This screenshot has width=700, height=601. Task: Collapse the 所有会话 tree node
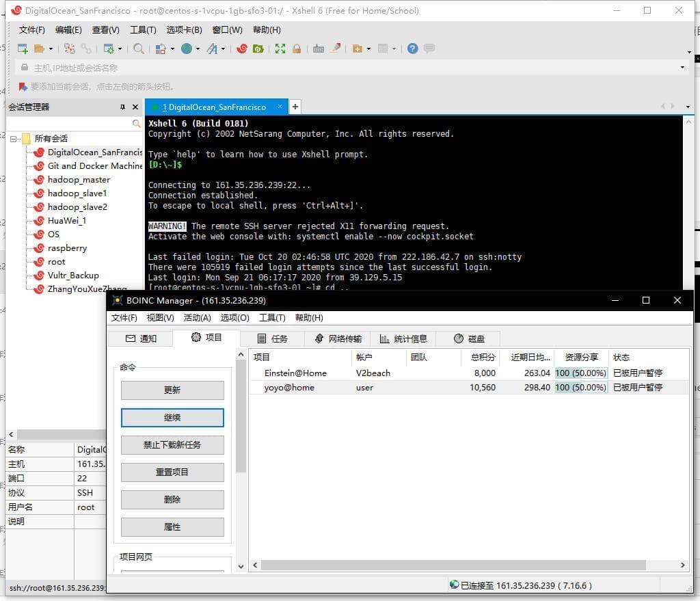(14, 139)
